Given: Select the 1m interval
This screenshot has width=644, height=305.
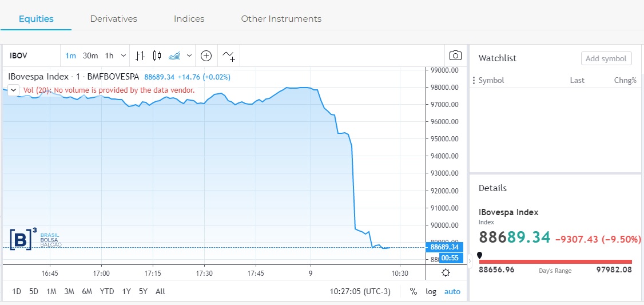Looking at the screenshot, I should (71, 56).
